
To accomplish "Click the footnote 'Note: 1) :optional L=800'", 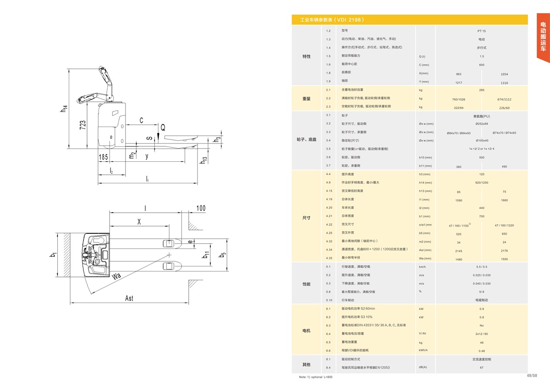I will (x=315, y=377).
